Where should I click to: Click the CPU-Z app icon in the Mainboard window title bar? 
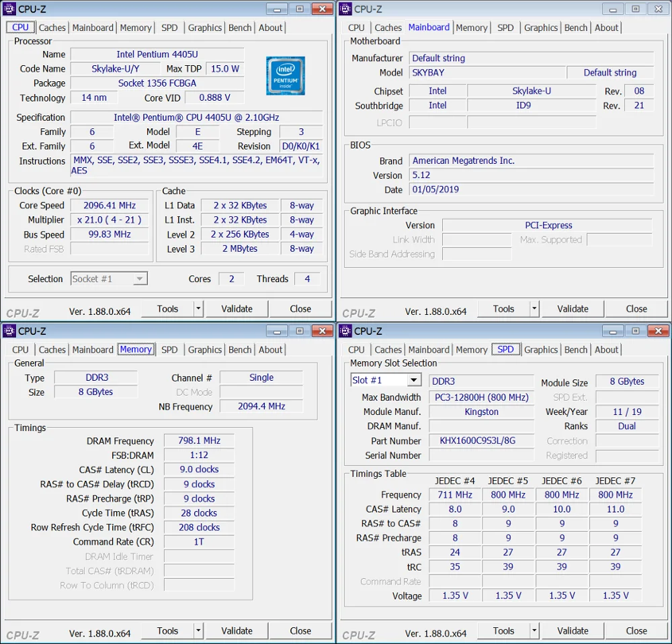point(345,9)
